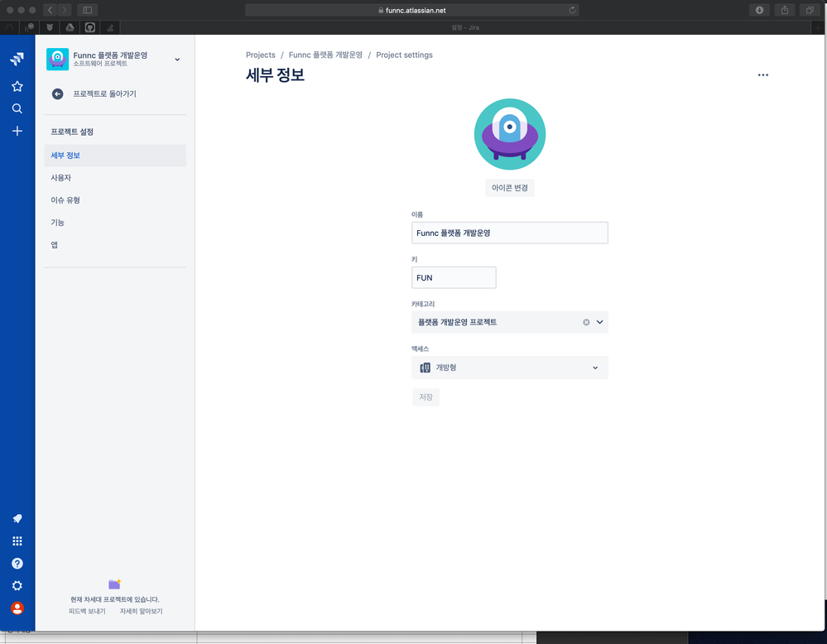Screen dimensions: 827x644
Task: Click back arrow beside 프로젝트로 돌아가기
Action: (57, 94)
